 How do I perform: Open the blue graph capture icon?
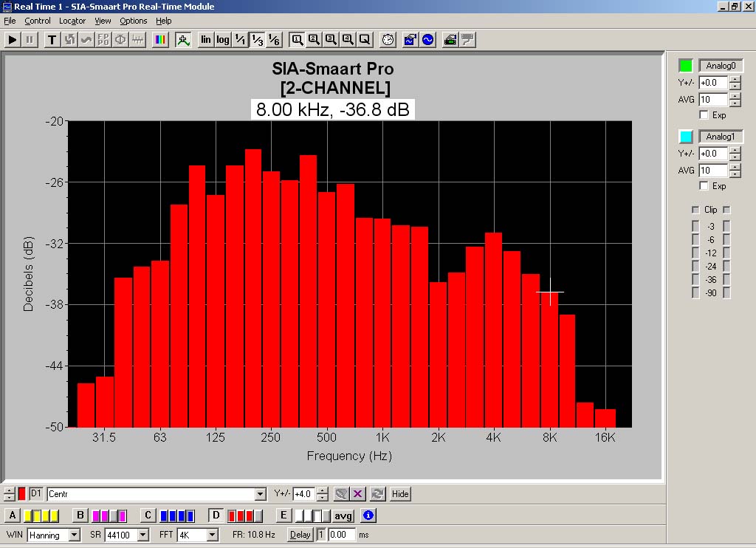coord(410,40)
